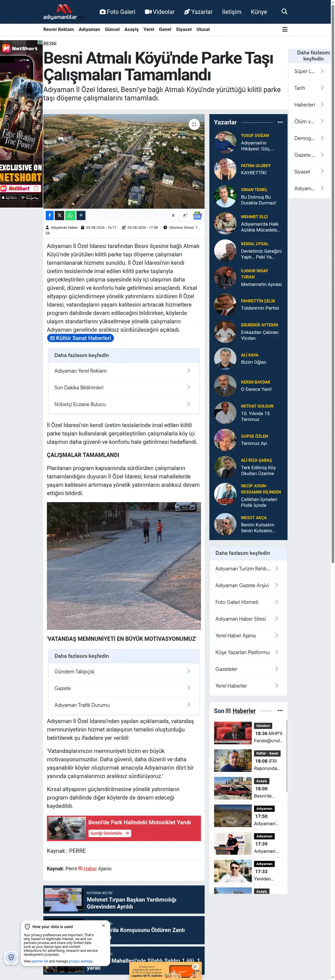This screenshot has height=980, width=335.
Task: Click BESNİ category label above headline
Action: point(50,44)
